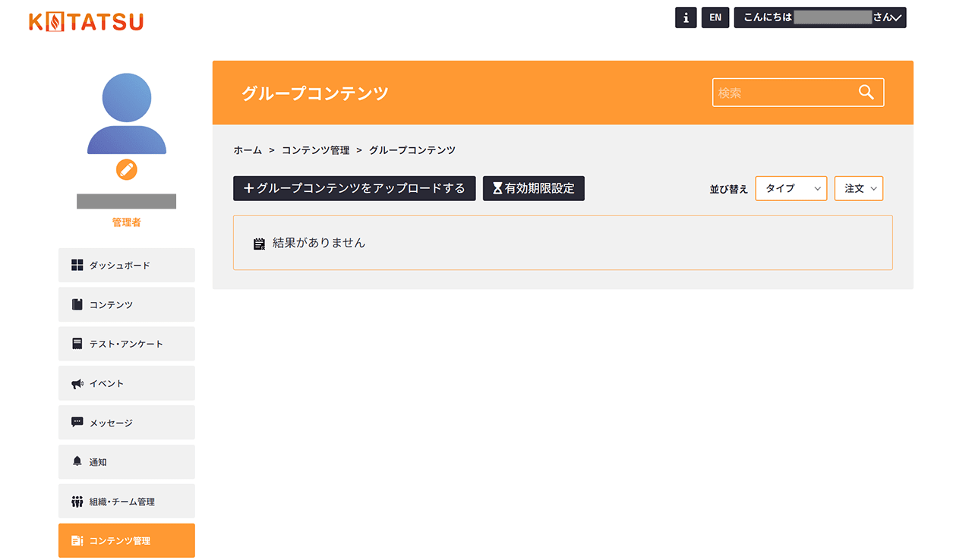Return home using the ホーム breadcrumb link
972x560 pixels.
[x=248, y=149]
